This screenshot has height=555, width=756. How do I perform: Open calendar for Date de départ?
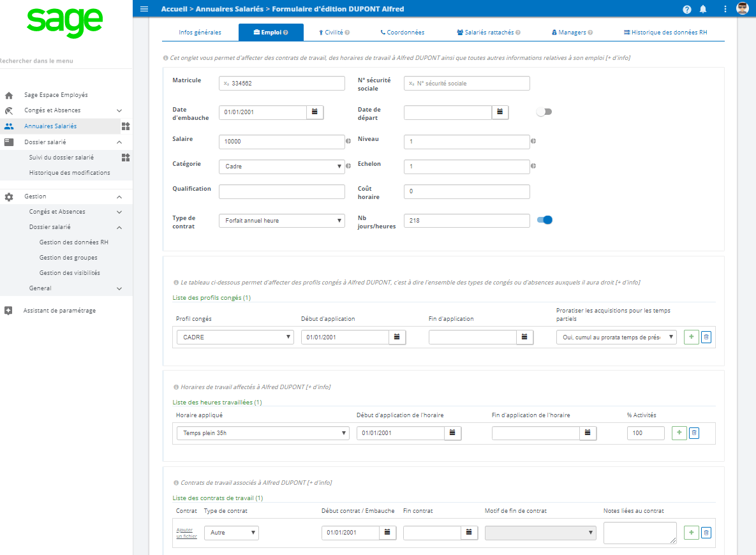tap(500, 112)
